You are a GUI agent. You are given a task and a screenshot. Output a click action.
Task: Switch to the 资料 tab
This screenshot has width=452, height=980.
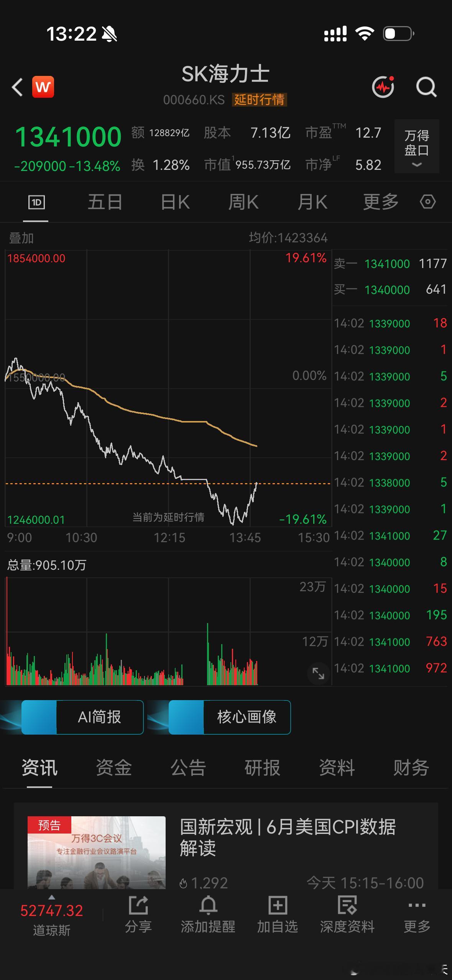[x=337, y=768]
